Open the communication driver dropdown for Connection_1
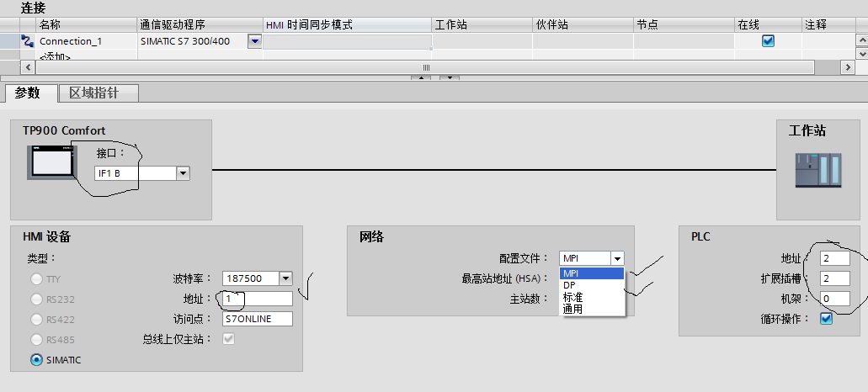The height and width of the screenshot is (392, 868). pyautogui.click(x=254, y=41)
